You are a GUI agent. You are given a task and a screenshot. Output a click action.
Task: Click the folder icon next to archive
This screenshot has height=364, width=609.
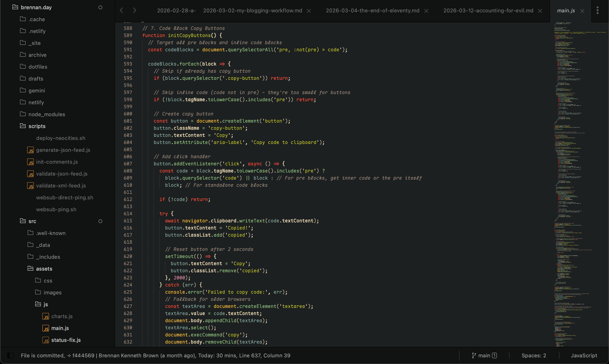22,54
